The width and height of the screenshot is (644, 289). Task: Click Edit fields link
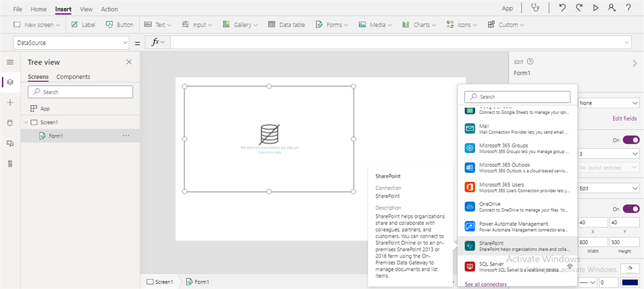(625, 118)
